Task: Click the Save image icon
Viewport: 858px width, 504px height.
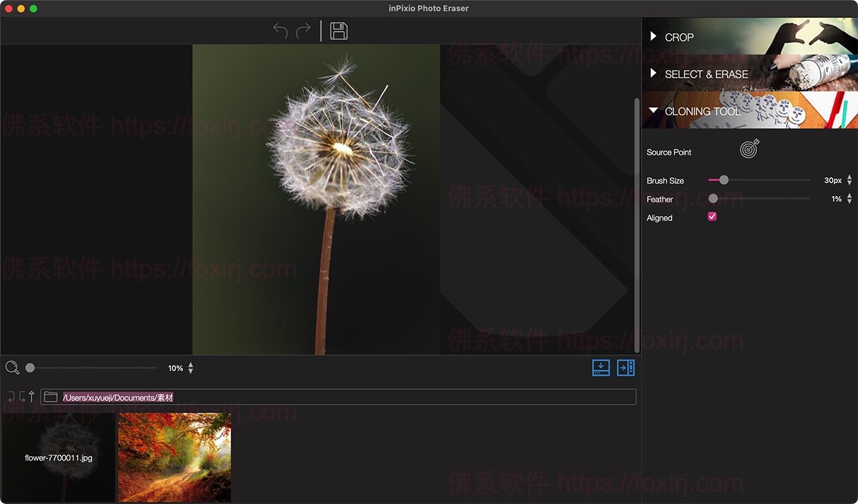Action: pos(339,31)
